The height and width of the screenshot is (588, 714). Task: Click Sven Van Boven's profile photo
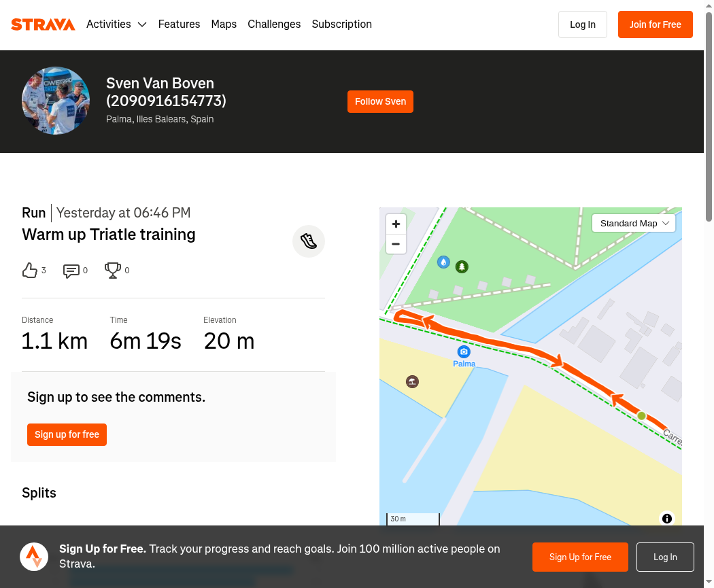pos(56,101)
